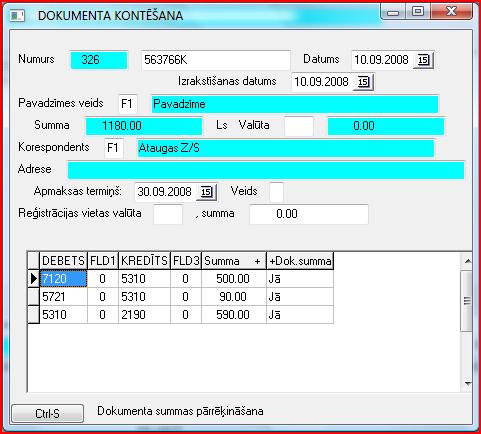Click the DEBETS column header
This screenshot has width=481, height=434.
(x=63, y=261)
